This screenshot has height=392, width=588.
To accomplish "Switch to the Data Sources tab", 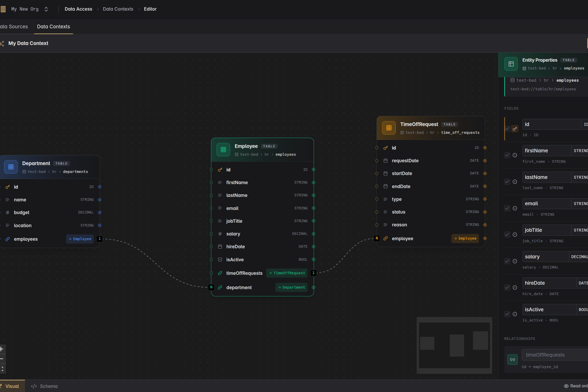I will (14, 27).
